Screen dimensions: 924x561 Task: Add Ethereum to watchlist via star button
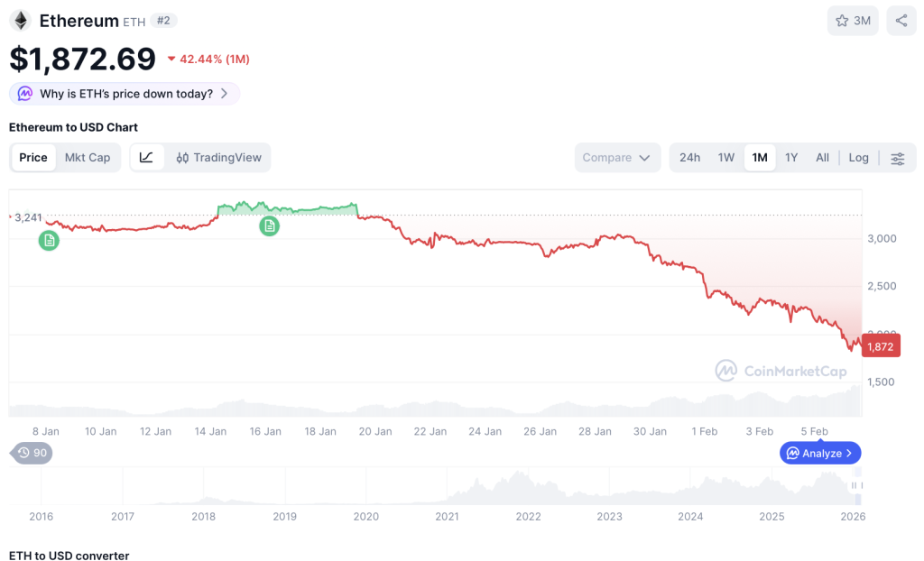coord(852,21)
